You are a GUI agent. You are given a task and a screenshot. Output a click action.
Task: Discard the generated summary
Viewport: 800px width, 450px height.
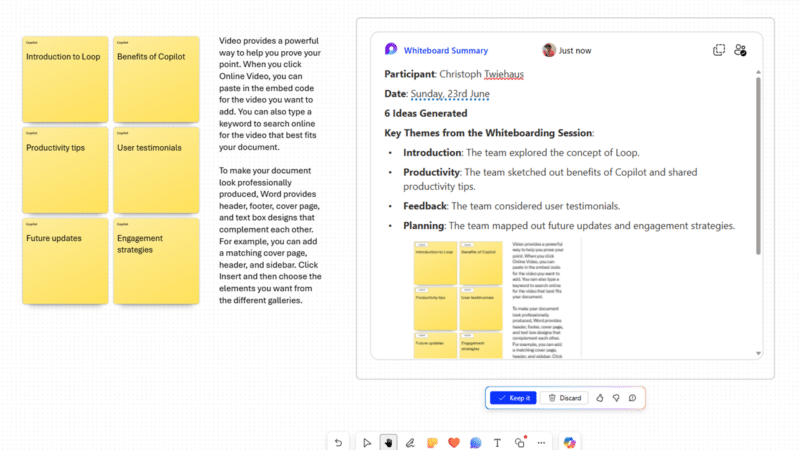[x=564, y=398]
